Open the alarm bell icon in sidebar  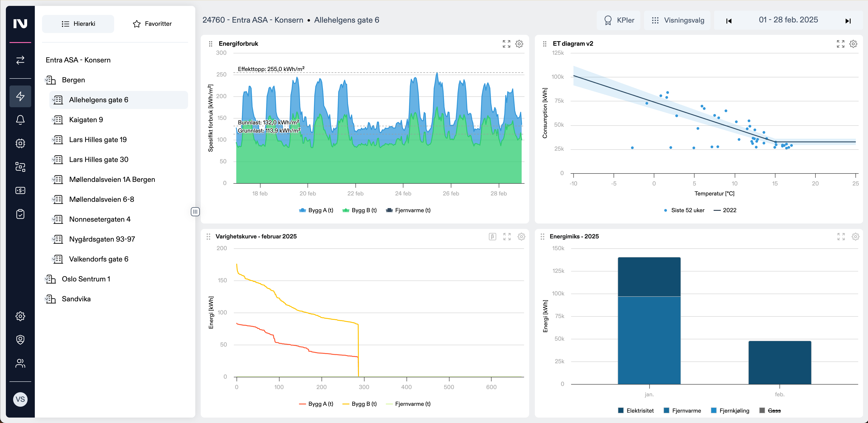click(20, 120)
